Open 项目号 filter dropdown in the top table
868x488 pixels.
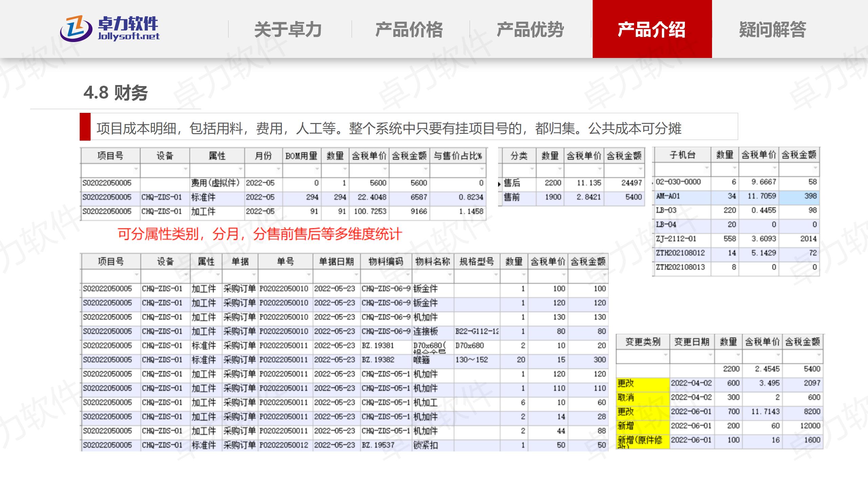(x=136, y=169)
